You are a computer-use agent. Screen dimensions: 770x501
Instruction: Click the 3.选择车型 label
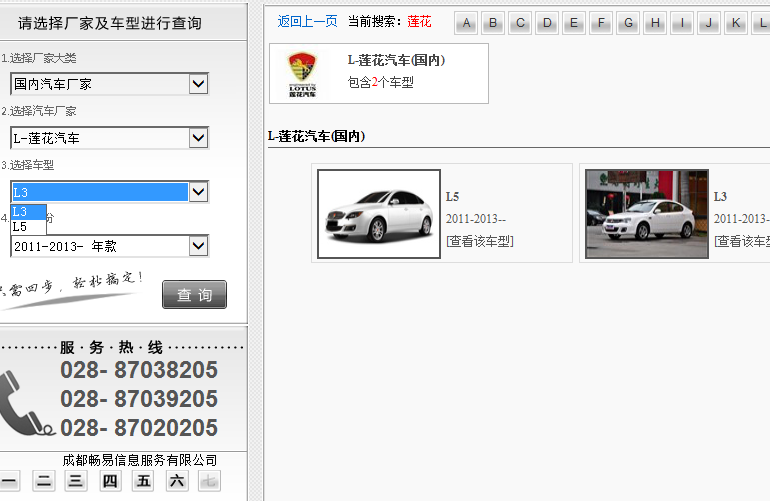coord(28,166)
